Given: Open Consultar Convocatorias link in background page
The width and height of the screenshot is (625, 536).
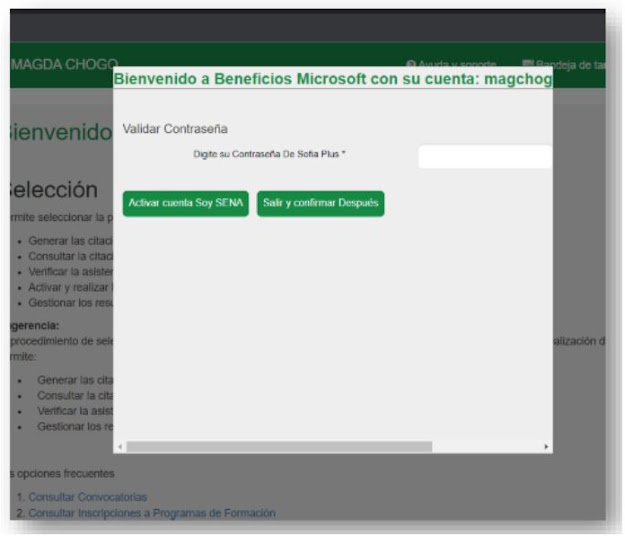Looking at the screenshot, I should coord(88,497).
